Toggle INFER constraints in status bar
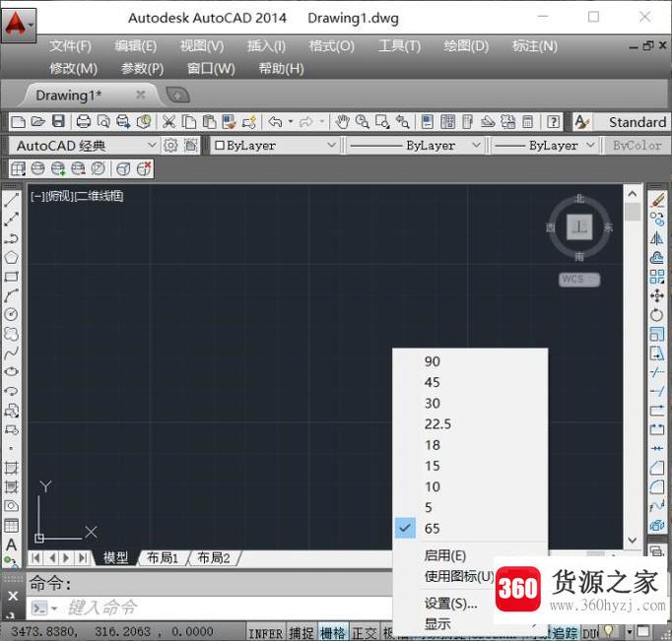This screenshot has height=641, width=672. tap(266, 633)
